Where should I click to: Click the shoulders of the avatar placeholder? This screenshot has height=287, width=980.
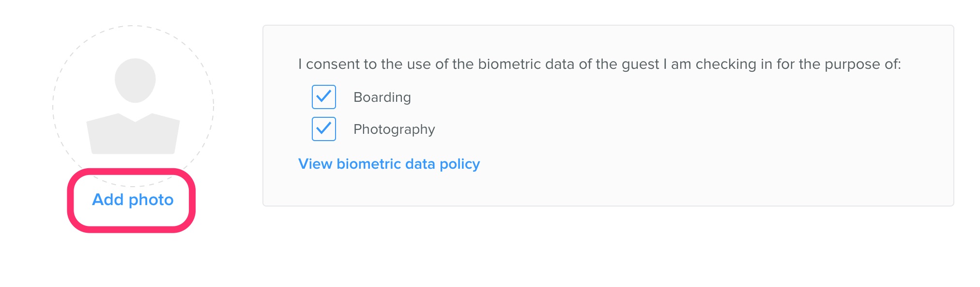pyautogui.click(x=133, y=136)
